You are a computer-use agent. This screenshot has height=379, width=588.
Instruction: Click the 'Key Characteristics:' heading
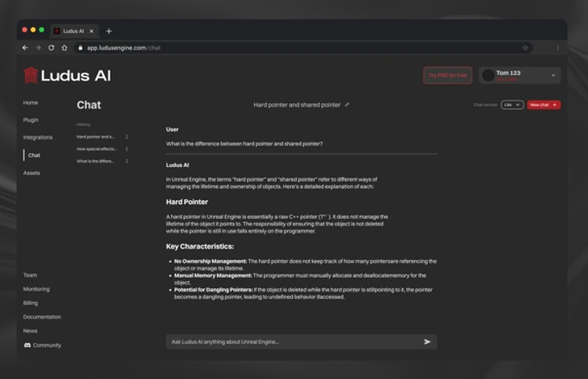200,247
